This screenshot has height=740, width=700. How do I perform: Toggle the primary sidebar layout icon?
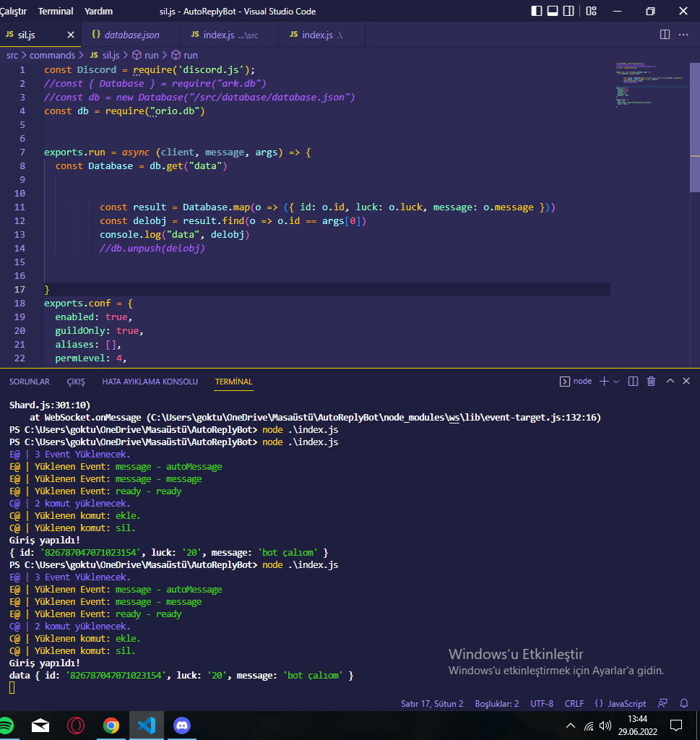point(536,11)
